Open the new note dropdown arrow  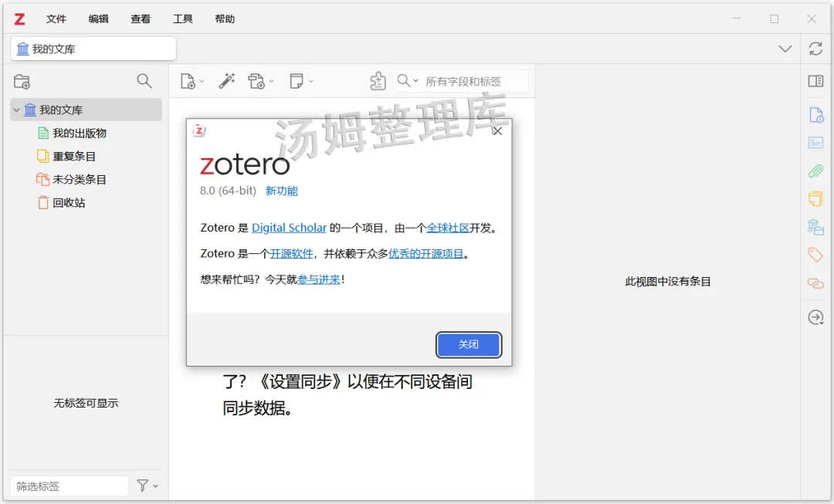click(x=311, y=81)
